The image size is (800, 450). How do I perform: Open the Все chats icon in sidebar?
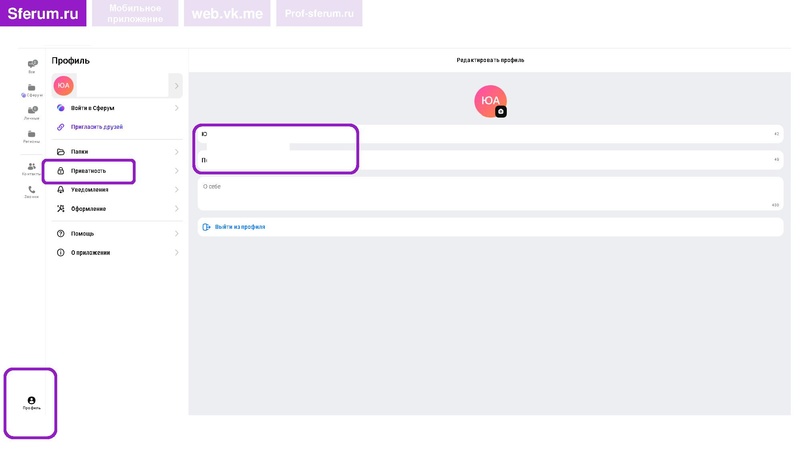(32, 65)
